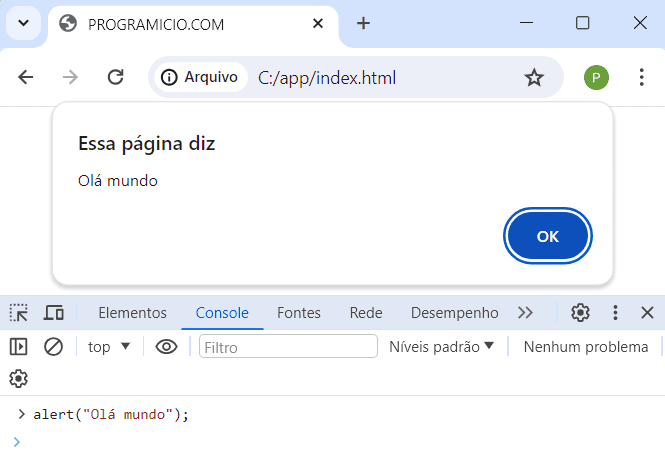This screenshot has height=456, width=665.
Task: Reload the current page
Action: click(x=115, y=77)
